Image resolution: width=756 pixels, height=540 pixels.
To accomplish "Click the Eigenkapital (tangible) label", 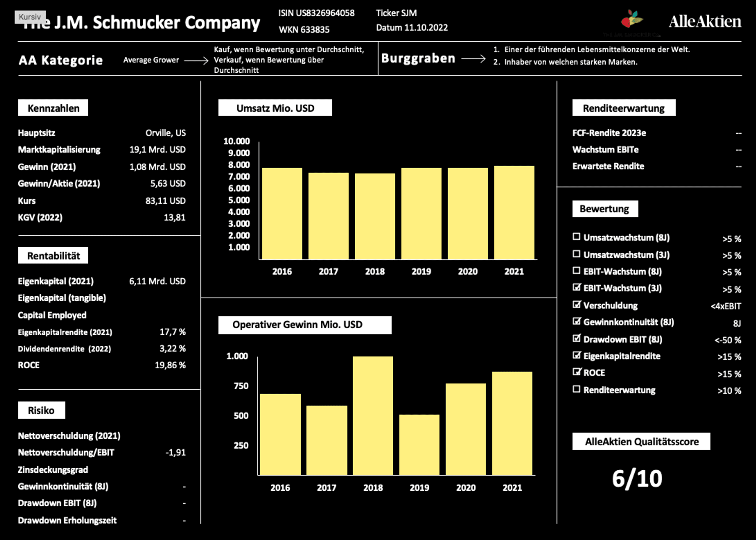I will coord(62,298).
